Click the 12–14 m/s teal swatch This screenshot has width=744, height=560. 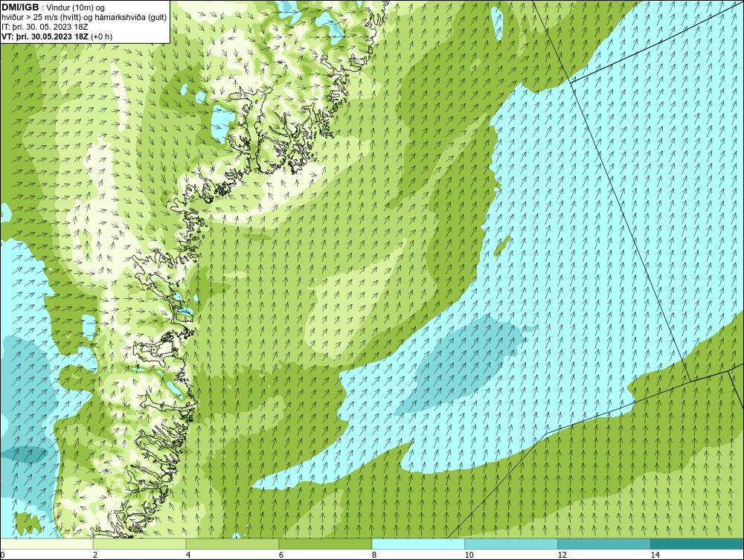click(x=604, y=544)
